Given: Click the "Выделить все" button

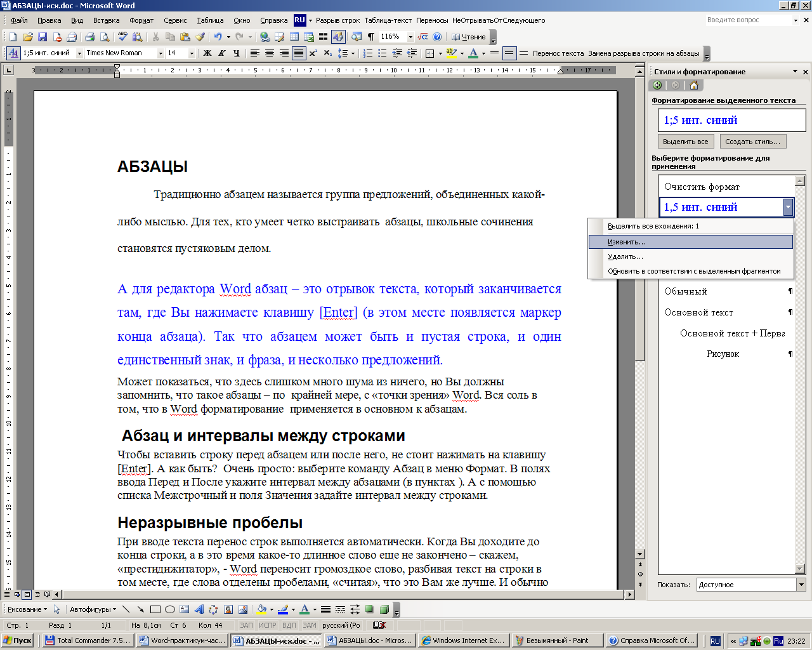Looking at the screenshot, I should click(686, 142).
